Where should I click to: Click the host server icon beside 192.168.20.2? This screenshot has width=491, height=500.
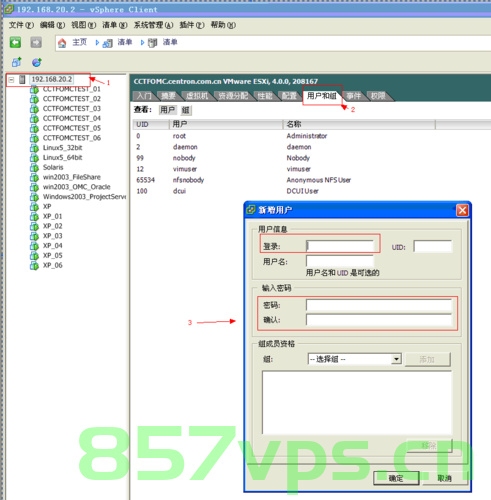tap(22, 79)
